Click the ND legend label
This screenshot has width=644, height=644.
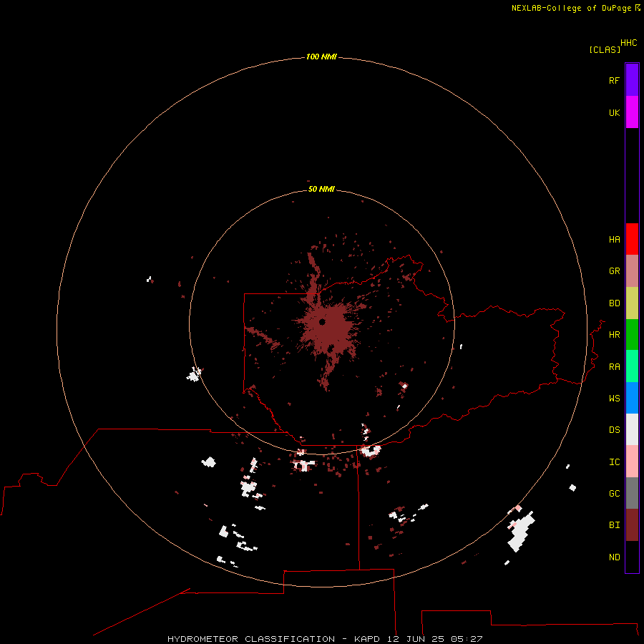[614, 557]
